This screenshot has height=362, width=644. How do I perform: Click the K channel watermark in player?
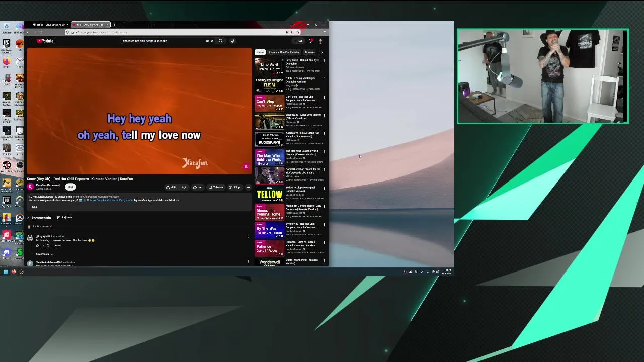pos(246,166)
